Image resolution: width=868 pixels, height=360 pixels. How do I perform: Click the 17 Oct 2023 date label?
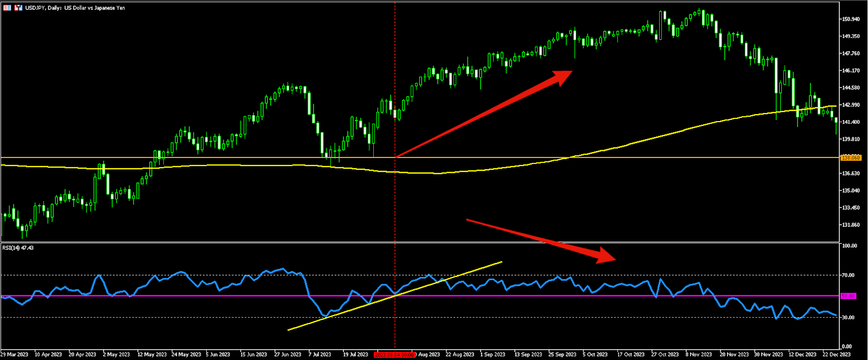coord(631,355)
